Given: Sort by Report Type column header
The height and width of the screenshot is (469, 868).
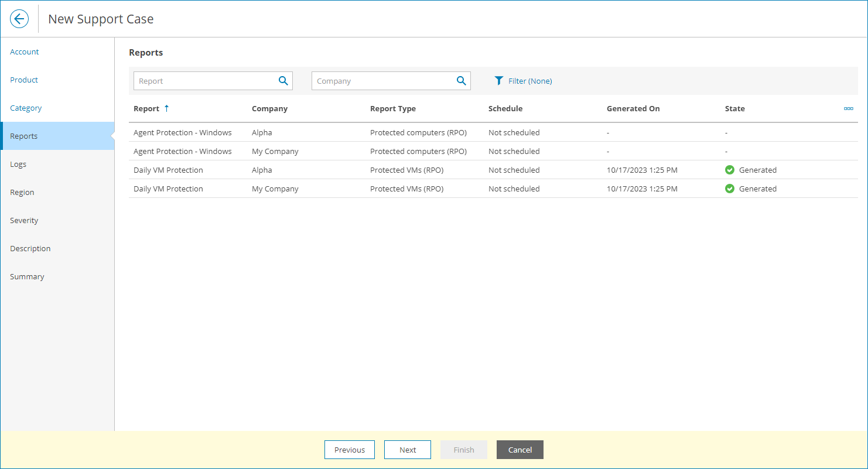Looking at the screenshot, I should [x=393, y=108].
